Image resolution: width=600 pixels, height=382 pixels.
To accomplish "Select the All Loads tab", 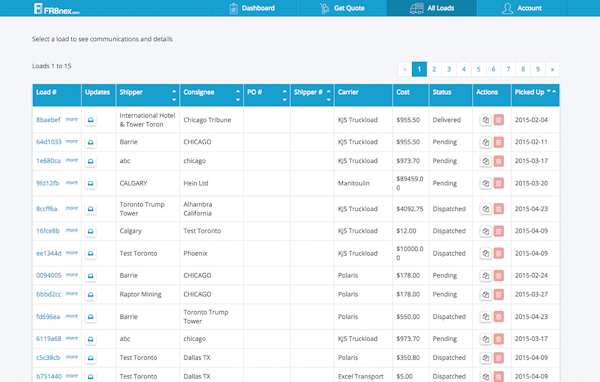I will pos(432,8).
